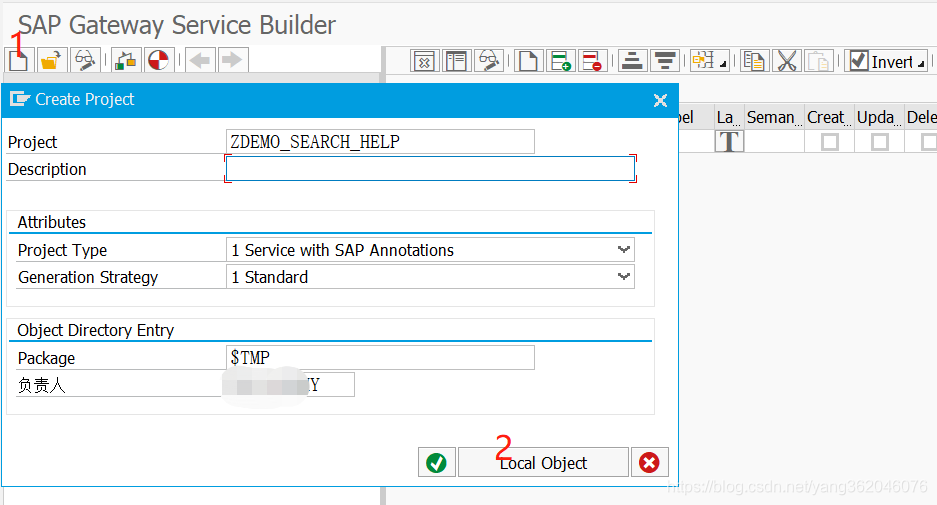Click the blank page Create icon in grid toolbar
The height and width of the screenshot is (505, 937).
pyautogui.click(x=528, y=61)
